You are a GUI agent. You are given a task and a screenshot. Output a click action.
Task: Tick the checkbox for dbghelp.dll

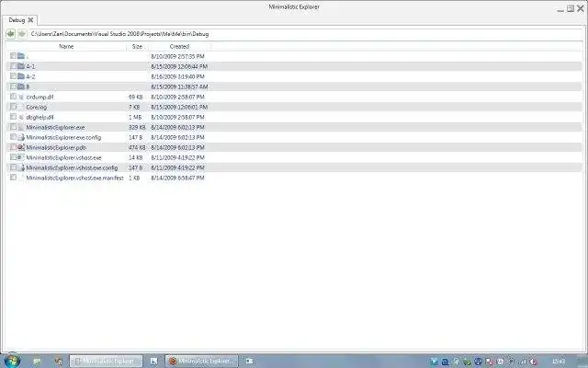pyautogui.click(x=13, y=117)
